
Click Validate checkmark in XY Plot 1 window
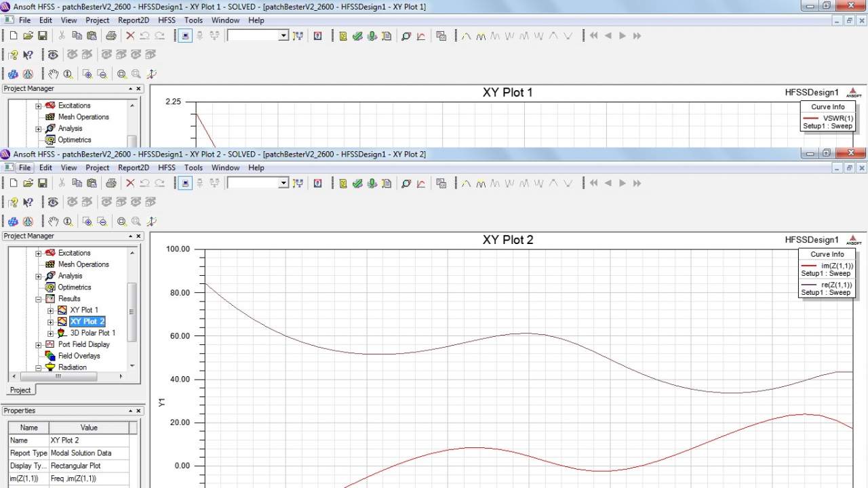(x=357, y=35)
